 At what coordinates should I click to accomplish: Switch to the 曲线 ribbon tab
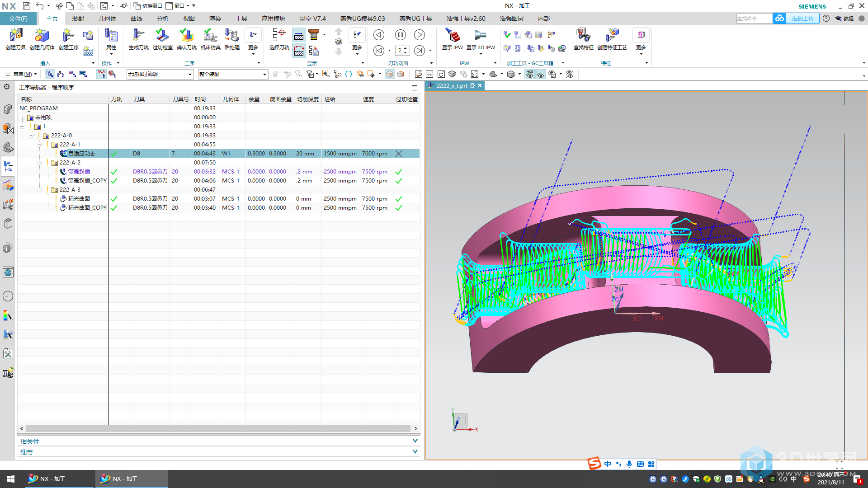tap(137, 19)
